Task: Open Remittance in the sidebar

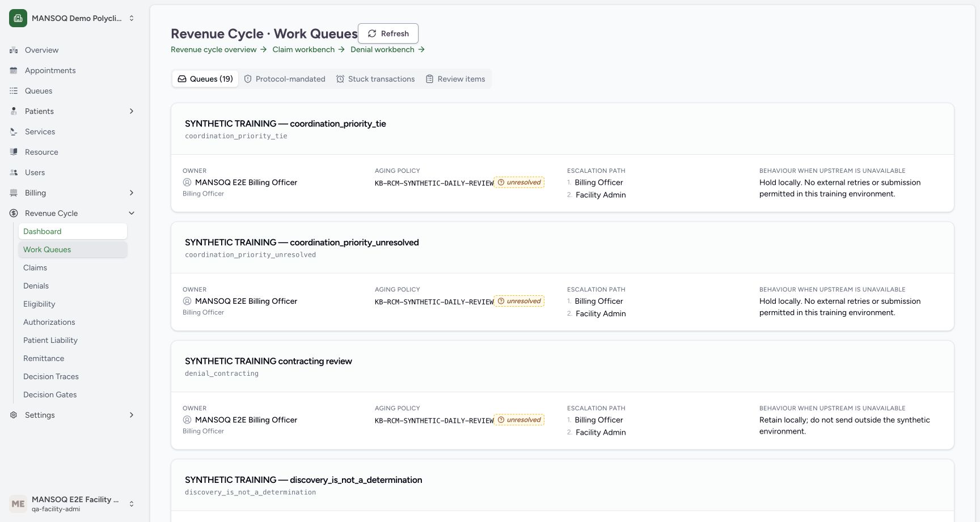Action: point(73,358)
